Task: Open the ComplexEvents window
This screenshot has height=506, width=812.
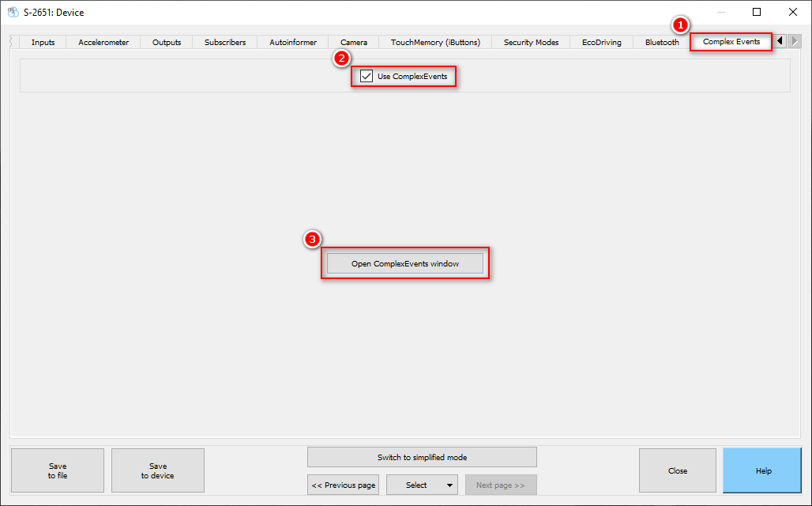Action: pyautogui.click(x=404, y=263)
